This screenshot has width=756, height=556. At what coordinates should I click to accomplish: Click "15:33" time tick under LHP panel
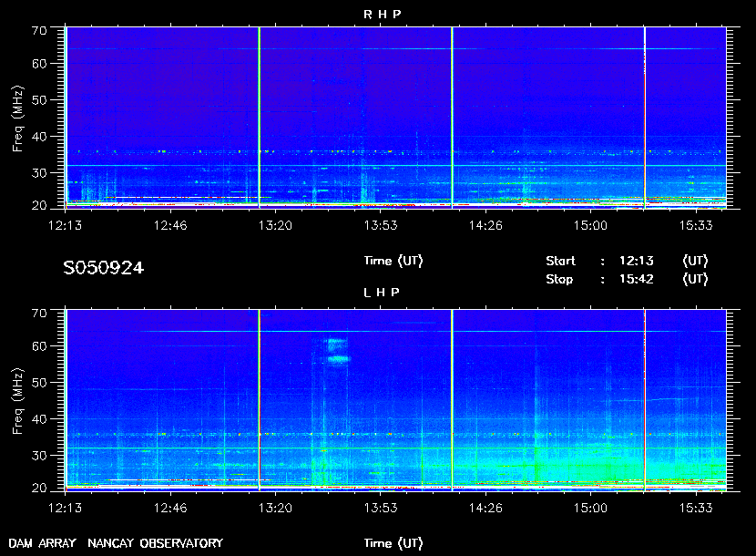point(696,509)
